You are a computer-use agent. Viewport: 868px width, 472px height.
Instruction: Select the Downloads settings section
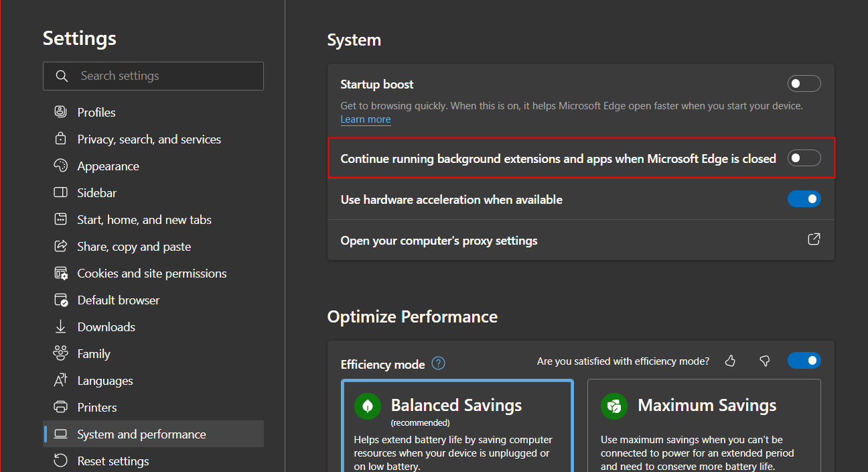coord(153,327)
